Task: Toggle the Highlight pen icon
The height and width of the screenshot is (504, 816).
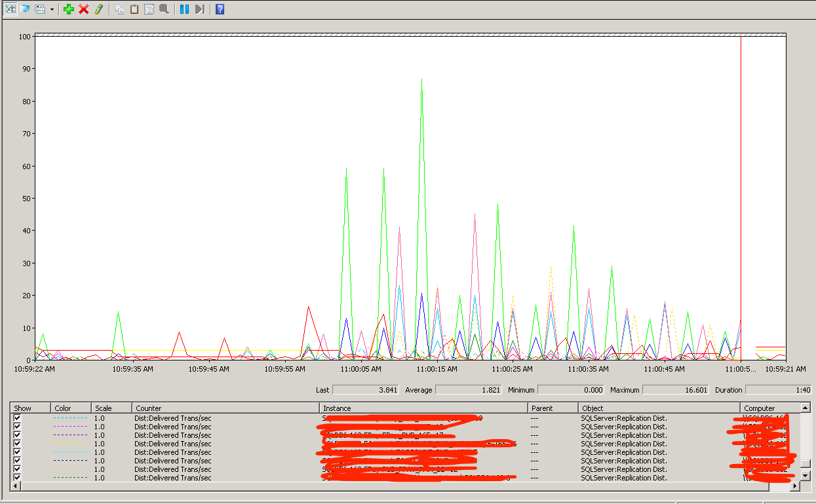Action: click(x=99, y=9)
